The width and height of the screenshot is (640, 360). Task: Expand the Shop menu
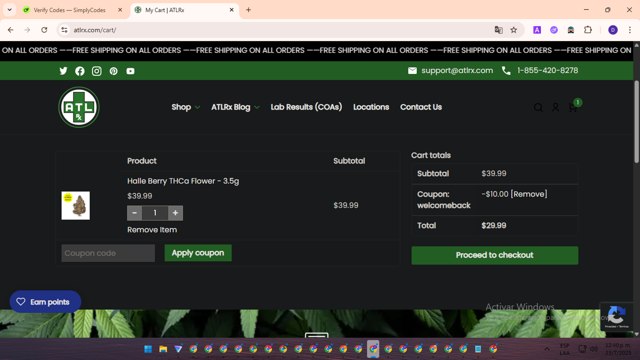(x=186, y=107)
